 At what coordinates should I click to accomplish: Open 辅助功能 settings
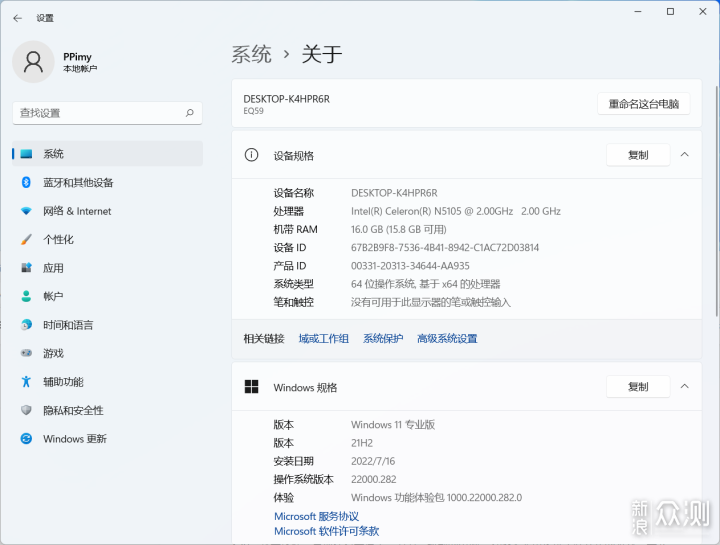click(107, 382)
